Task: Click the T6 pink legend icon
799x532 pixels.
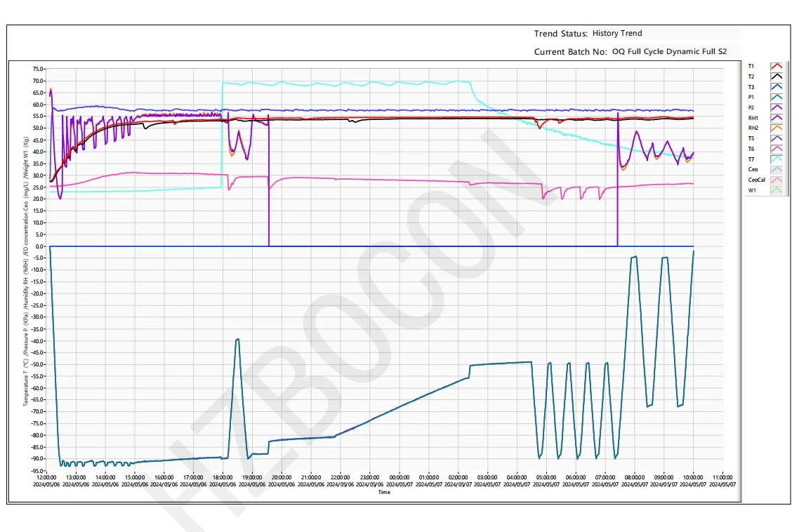Action: [x=776, y=149]
